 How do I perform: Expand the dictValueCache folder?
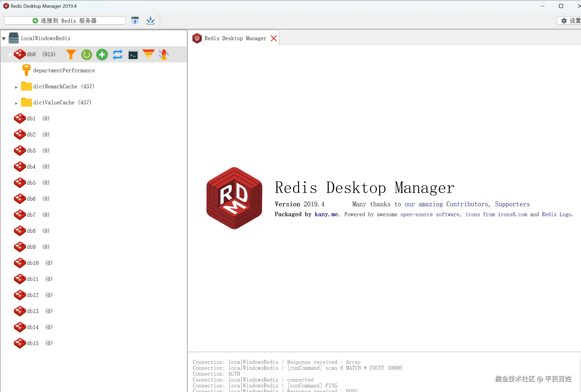coord(16,103)
